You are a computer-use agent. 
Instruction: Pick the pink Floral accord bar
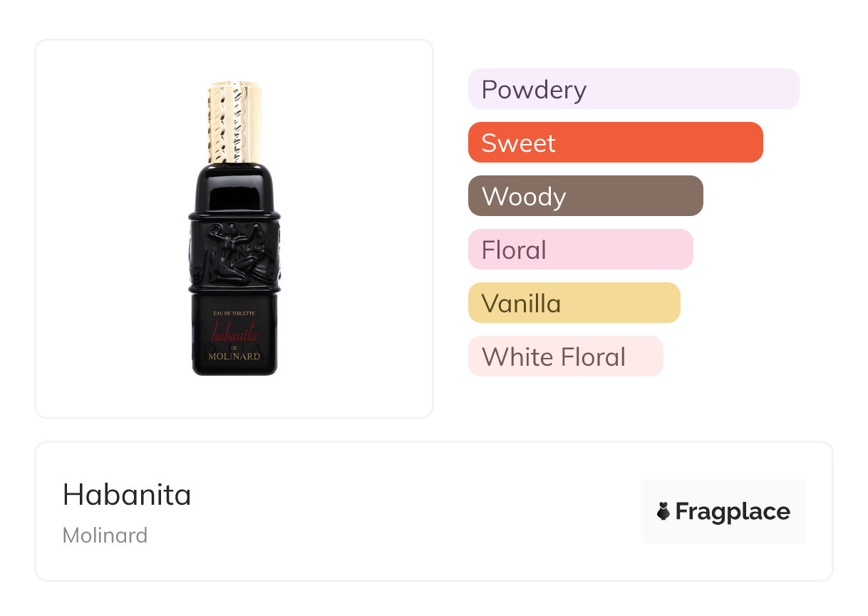[580, 250]
